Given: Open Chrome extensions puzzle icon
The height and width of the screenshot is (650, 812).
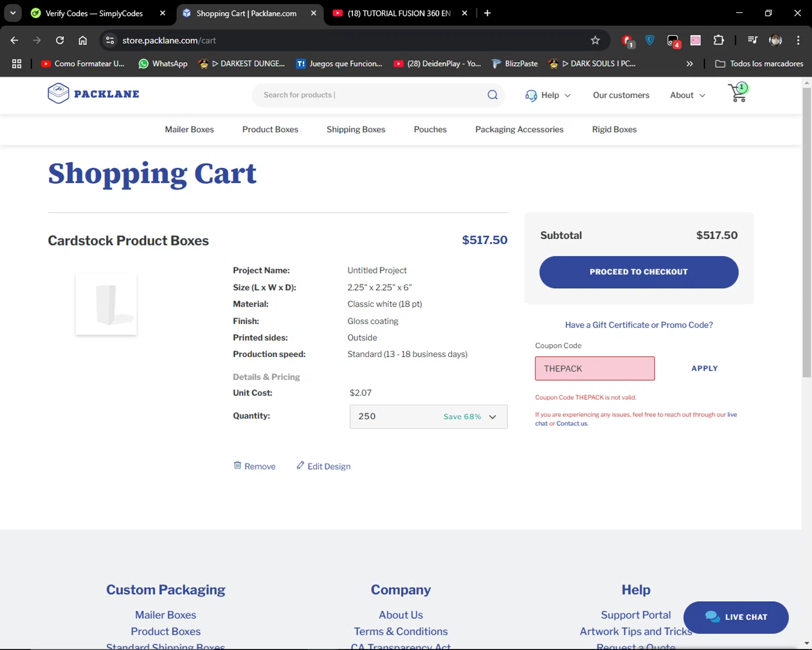Looking at the screenshot, I should tap(718, 40).
